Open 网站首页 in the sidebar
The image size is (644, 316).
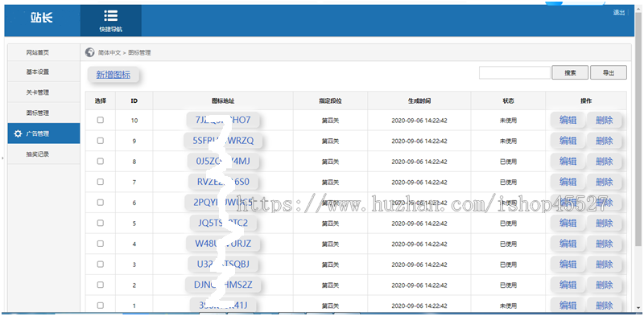(38, 52)
